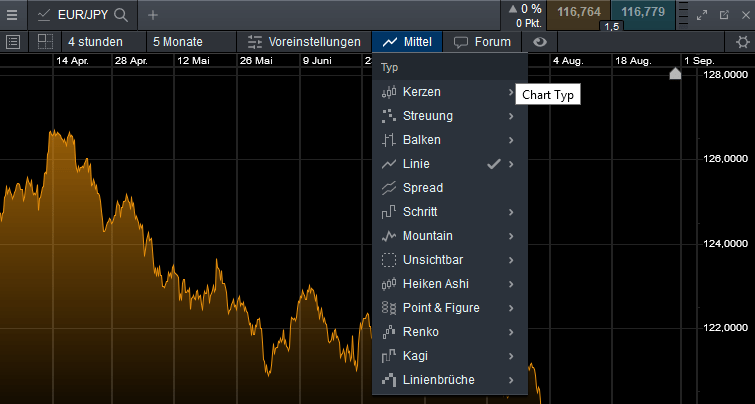This screenshot has height=404, width=755.
Task: Open chart settings gear icon
Action: 741,42
